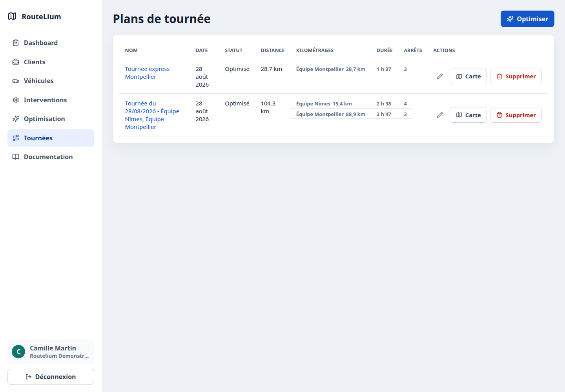Open the Documentation page
This screenshot has width=565, height=392.
(51, 157)
